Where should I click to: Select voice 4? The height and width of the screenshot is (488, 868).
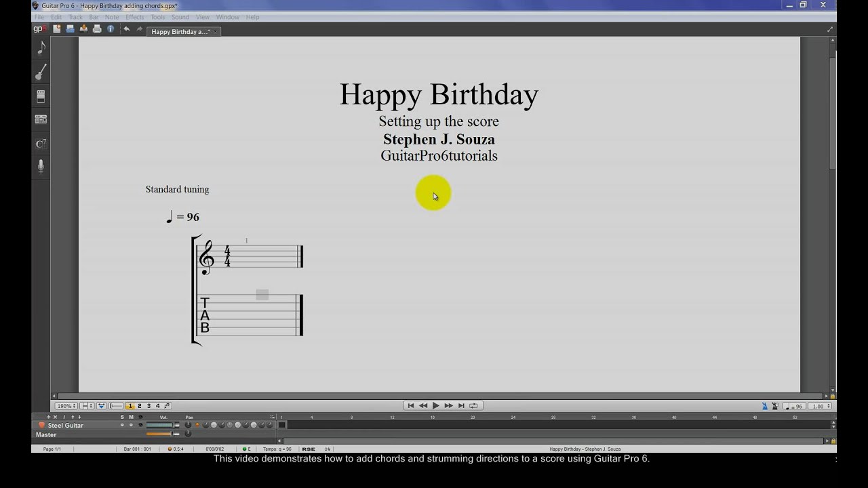[158, 406]
